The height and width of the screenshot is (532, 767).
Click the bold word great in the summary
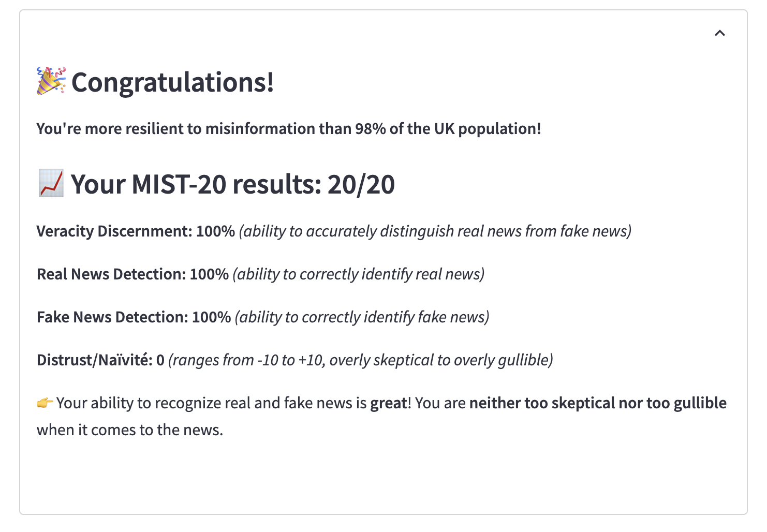coord(389,403)
